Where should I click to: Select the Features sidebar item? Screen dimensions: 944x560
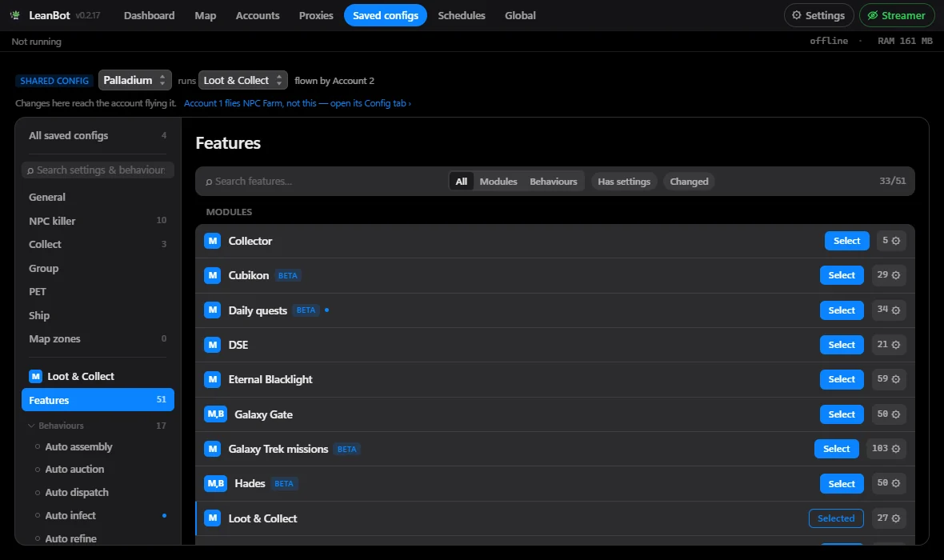pyautogui.click(x=98, y=400)
